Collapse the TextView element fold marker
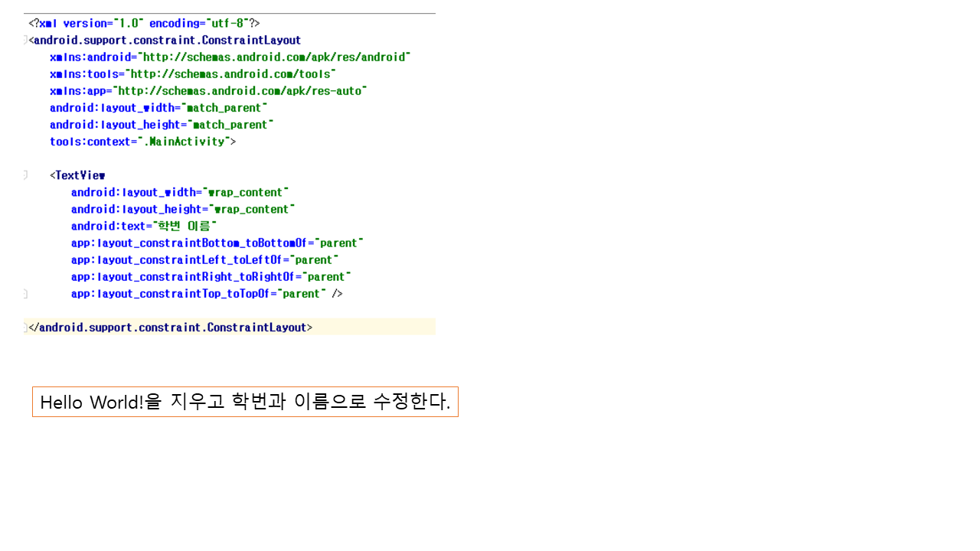This screenshot has height=551, width=980. (x=25, y=175)
